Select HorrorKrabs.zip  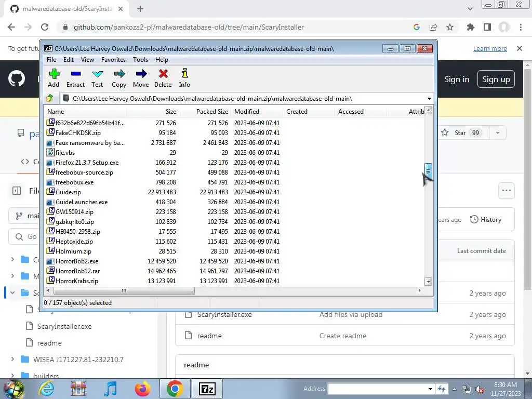tap(77, 281)
